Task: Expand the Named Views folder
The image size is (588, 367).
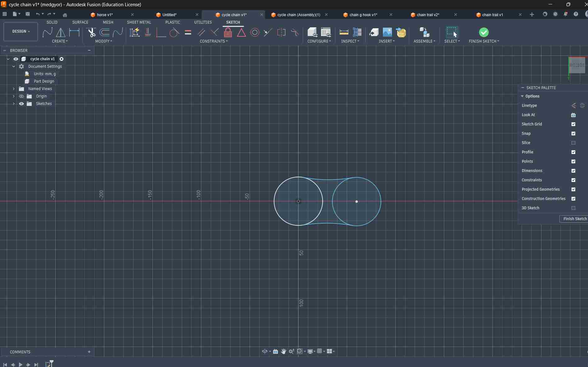Action: (x=14, y=89)
